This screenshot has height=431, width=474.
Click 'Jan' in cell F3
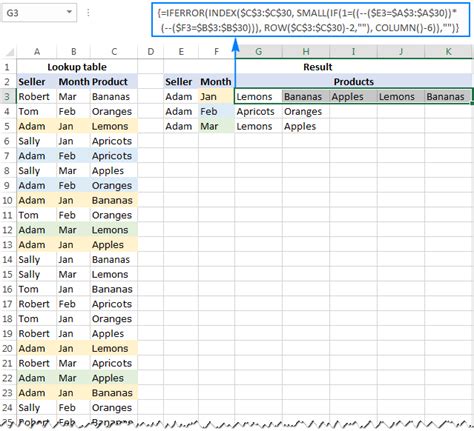[x=208, y=97]
